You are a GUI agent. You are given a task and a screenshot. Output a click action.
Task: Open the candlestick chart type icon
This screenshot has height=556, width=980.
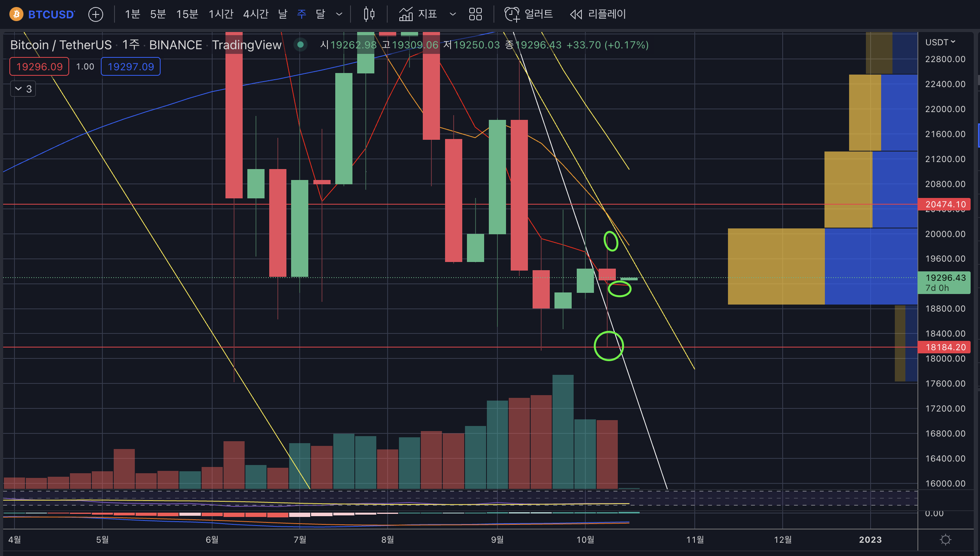[x=369, y=14]
